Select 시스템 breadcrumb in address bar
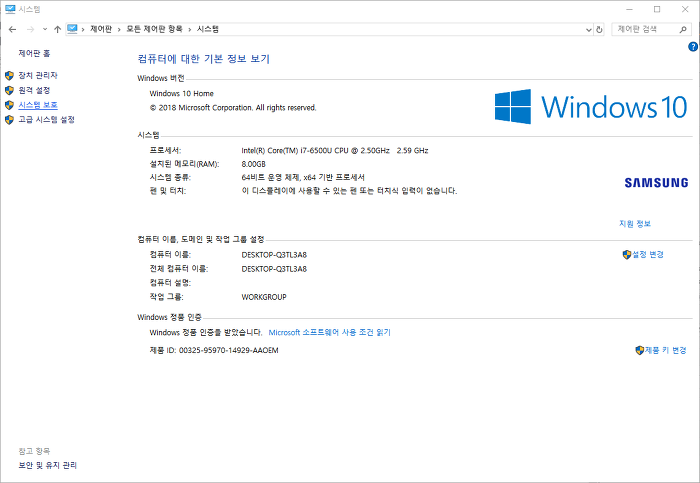This screenshot has width=700, height=483. point(208,29)
